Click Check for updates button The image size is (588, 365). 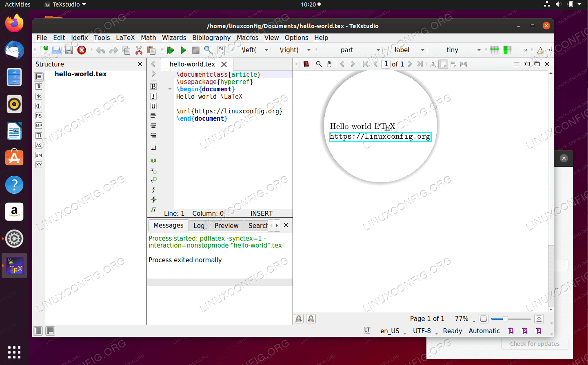pos(535,344)
